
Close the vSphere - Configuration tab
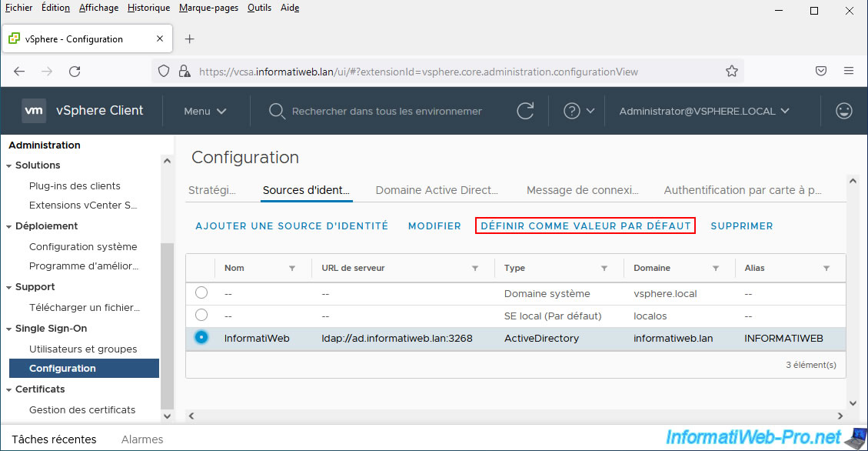pos(160,38)
